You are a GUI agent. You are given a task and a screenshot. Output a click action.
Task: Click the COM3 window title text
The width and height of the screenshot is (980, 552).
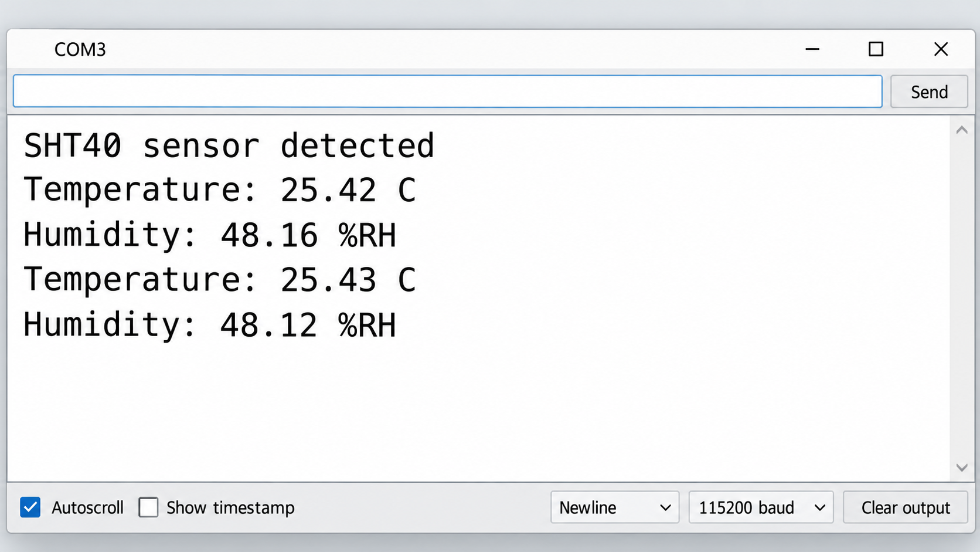coord(80,49)
